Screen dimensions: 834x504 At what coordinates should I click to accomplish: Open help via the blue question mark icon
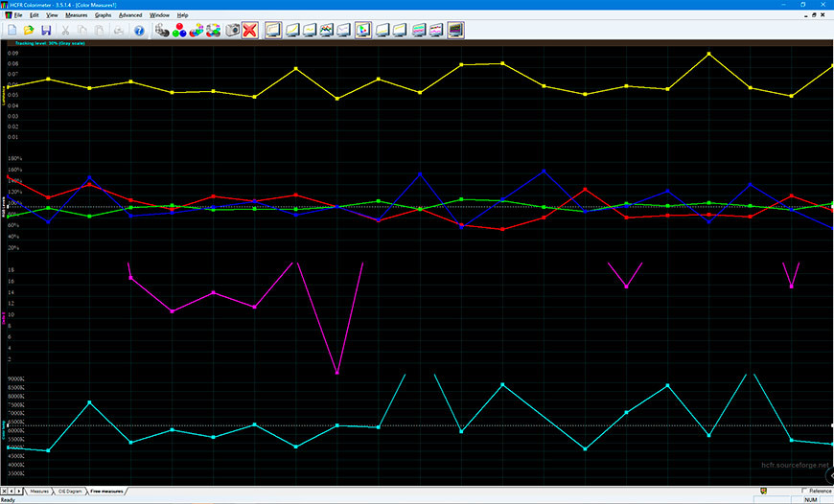[x=139, y=31]
